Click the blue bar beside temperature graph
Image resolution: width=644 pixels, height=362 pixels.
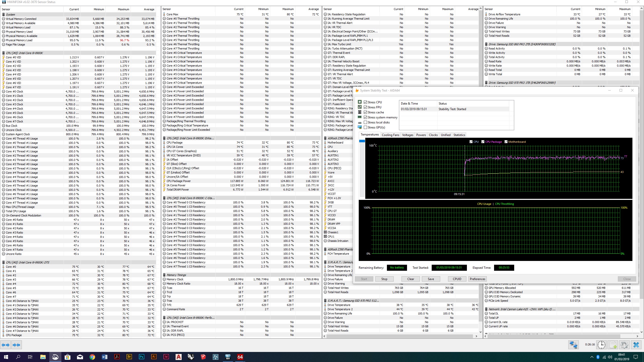(362, 141)
